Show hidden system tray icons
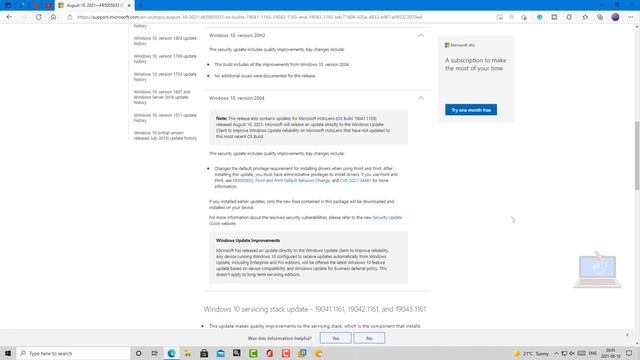640x360 pixels. (556, 353)
